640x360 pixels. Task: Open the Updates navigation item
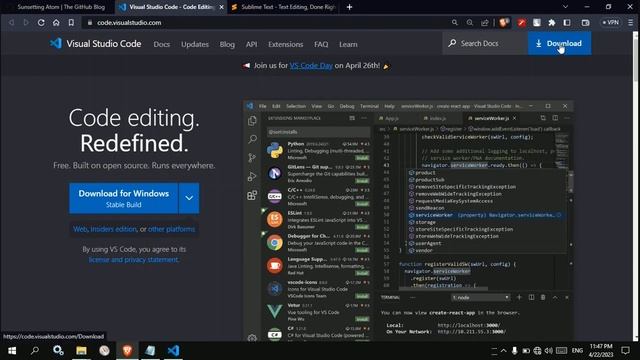point(195,44)
